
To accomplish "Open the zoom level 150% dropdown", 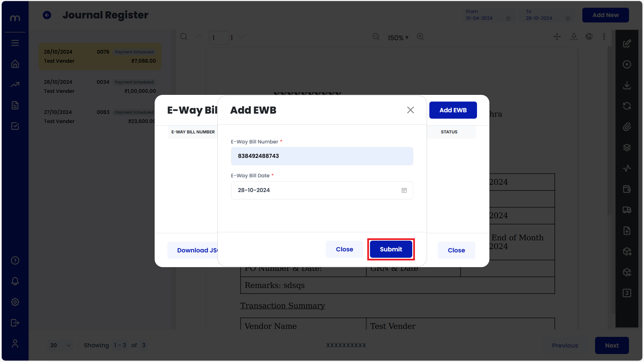I will (398, 38).
